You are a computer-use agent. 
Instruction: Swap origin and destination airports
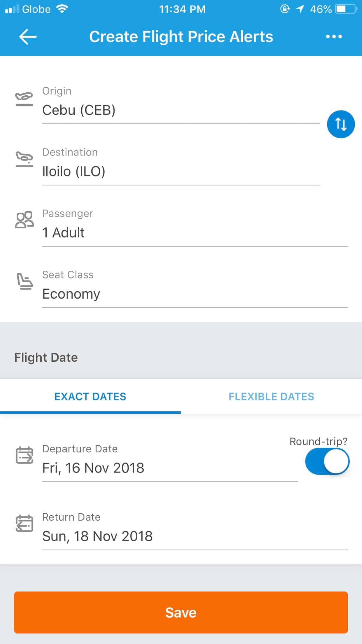341,124
